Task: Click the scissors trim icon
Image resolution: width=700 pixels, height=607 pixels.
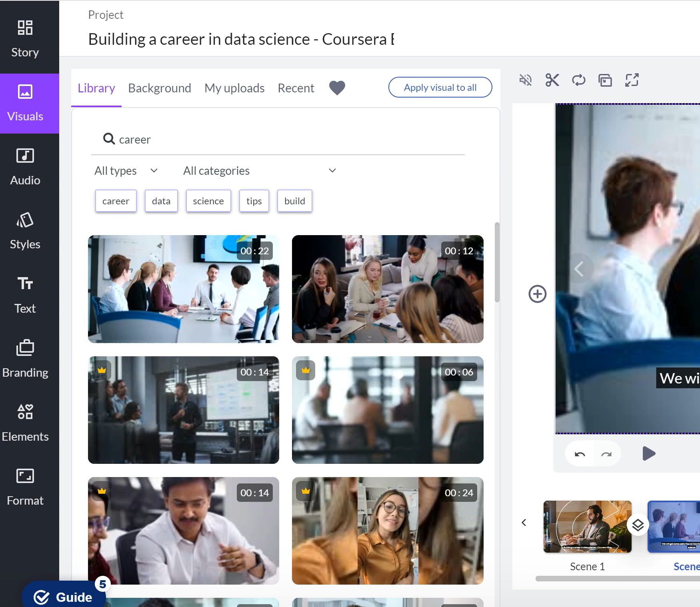Action: [x=552, y=80]
